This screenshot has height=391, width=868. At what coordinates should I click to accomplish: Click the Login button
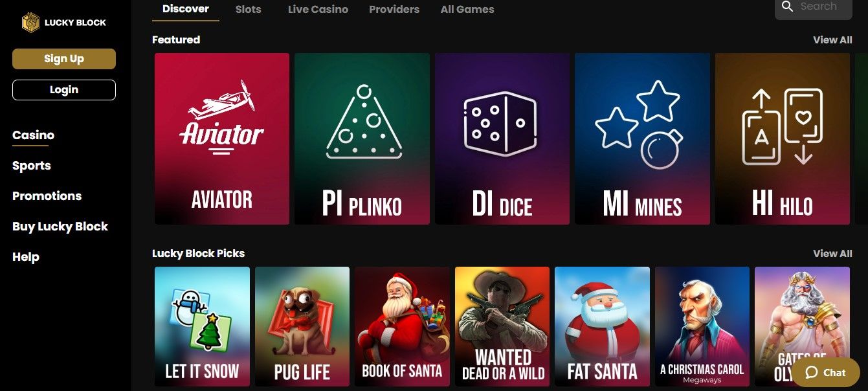coord(64,89)
